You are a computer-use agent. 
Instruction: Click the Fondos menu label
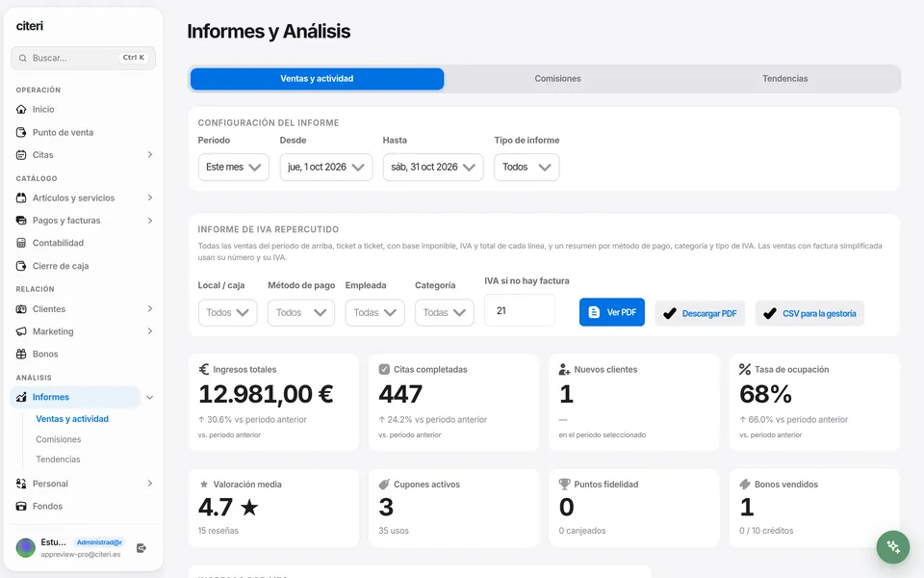coord(47,506)
